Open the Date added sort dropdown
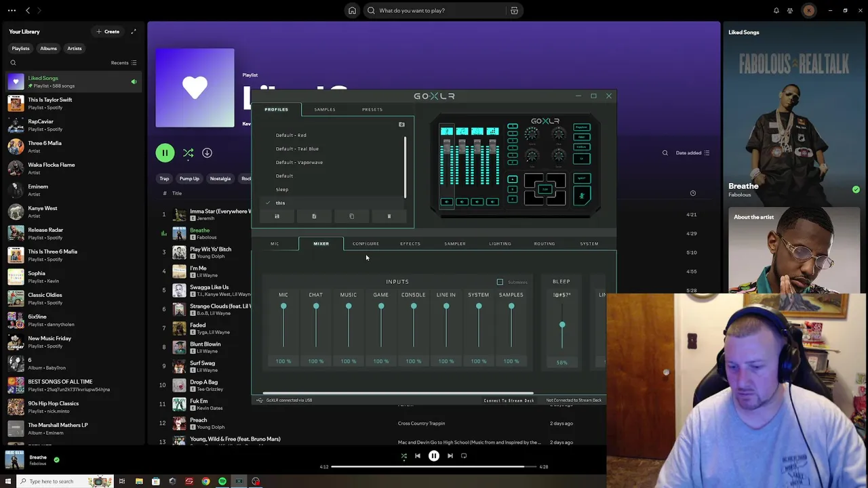868x488 pixels. [692, 153]
